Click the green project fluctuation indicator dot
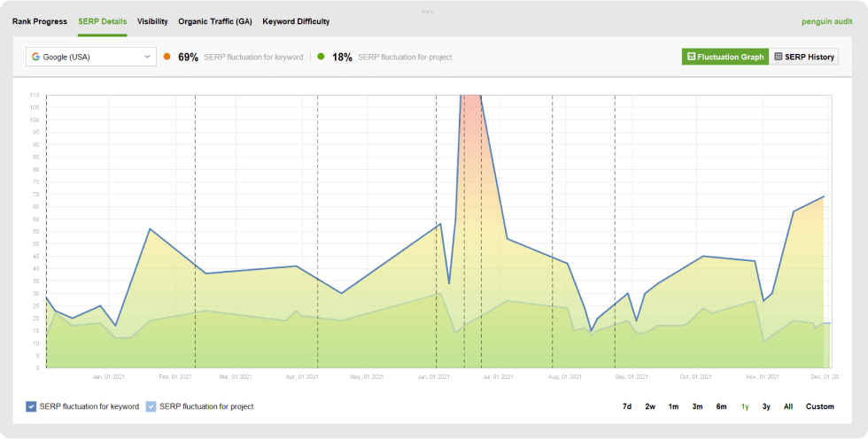The height and width of the screenshot is (439, 868). tap(321, 57)
